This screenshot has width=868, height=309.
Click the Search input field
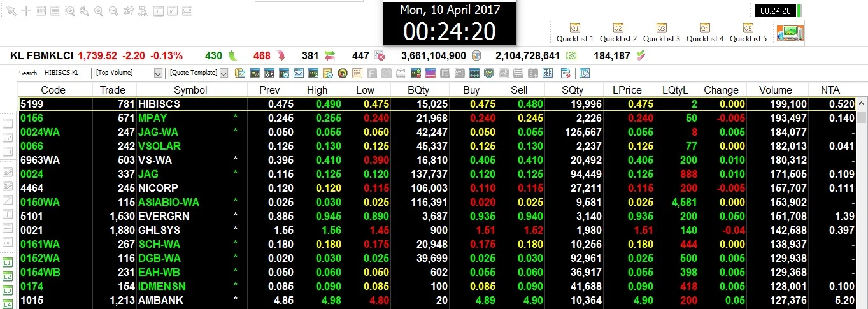click(x=66, y=73)
